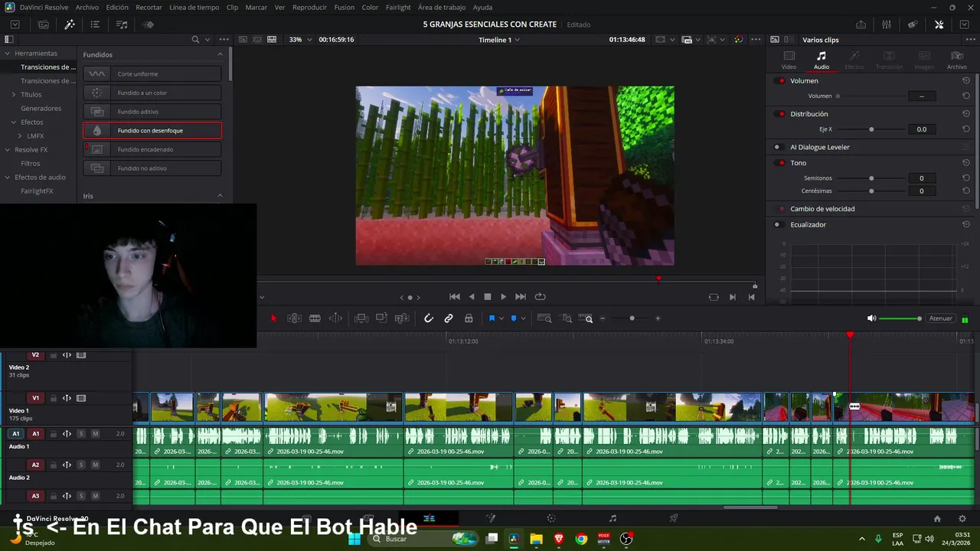Click the Atenuar button
Screen dimensions: 980x551
(940, 318)
